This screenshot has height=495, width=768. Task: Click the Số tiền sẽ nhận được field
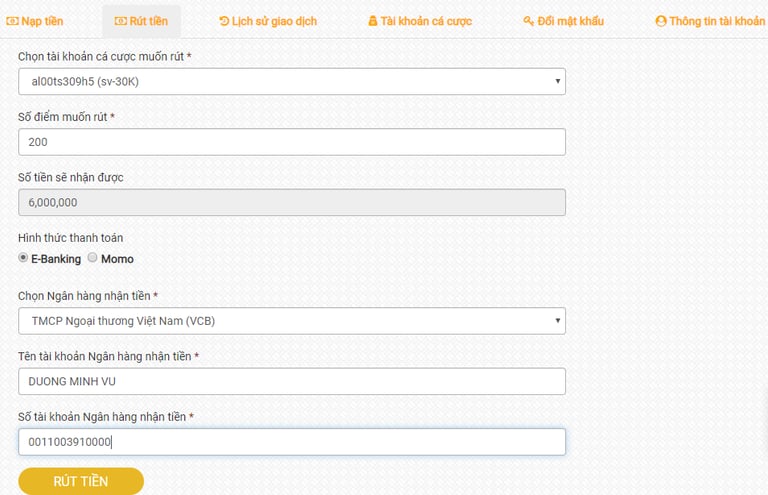coord(291,202)
